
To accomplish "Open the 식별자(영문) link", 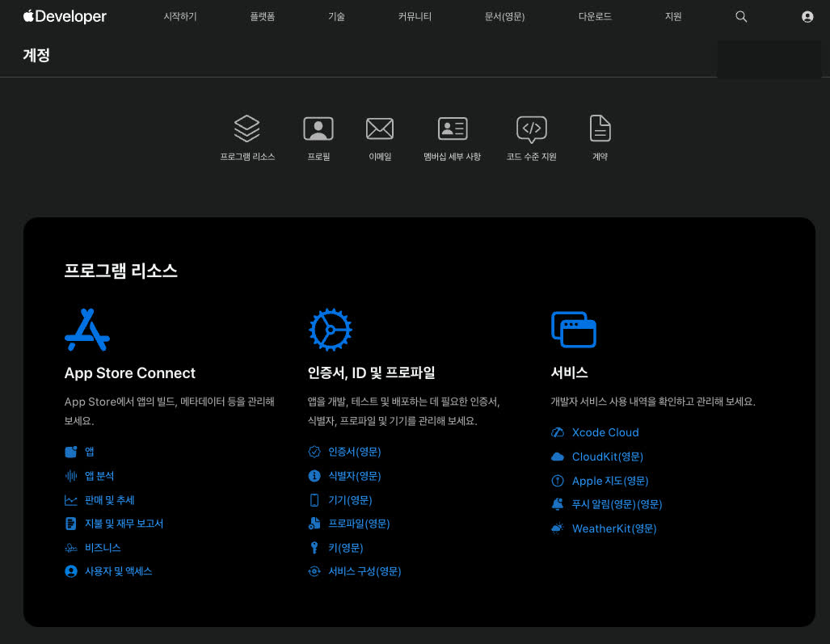I will click(x=355, y=476).
